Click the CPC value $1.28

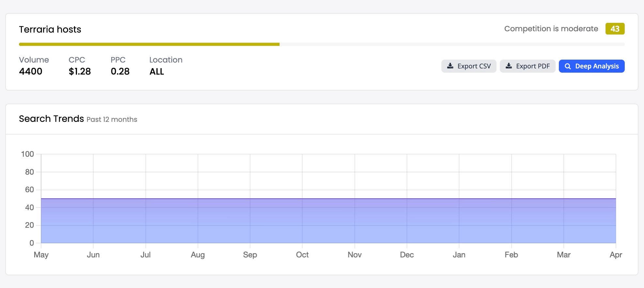pyautogui.click(x=80, y=71)
